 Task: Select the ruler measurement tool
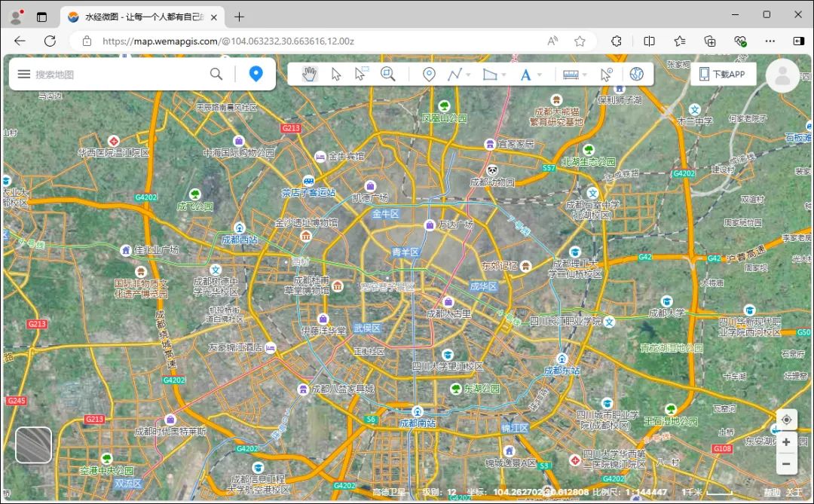(x=571, y=75)
